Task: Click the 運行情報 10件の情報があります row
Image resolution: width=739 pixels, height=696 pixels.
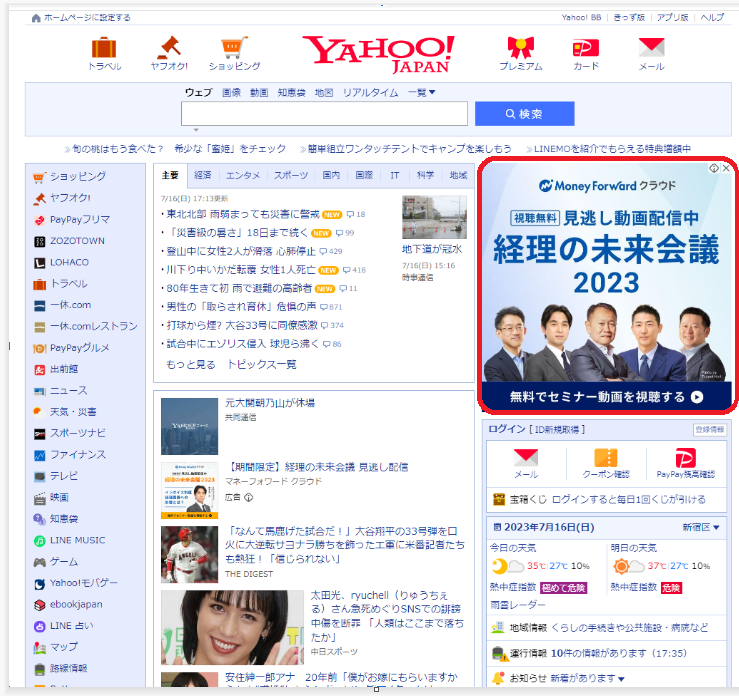Action: 606,653
